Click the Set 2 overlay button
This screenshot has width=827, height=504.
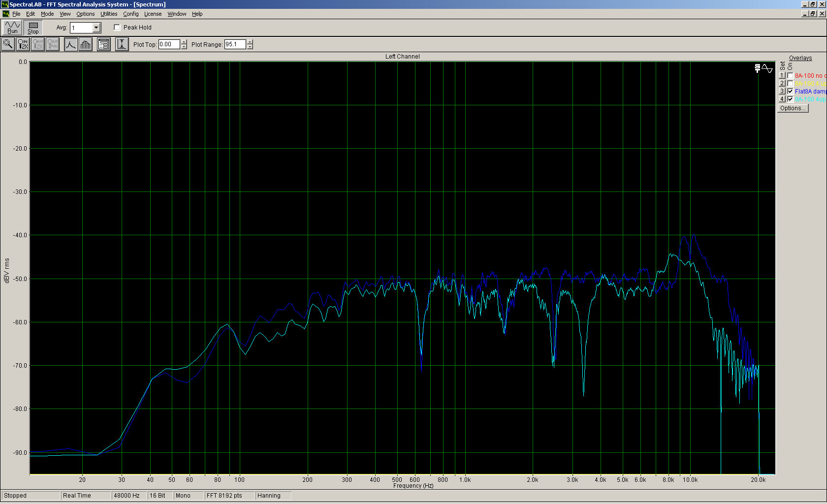782,84
